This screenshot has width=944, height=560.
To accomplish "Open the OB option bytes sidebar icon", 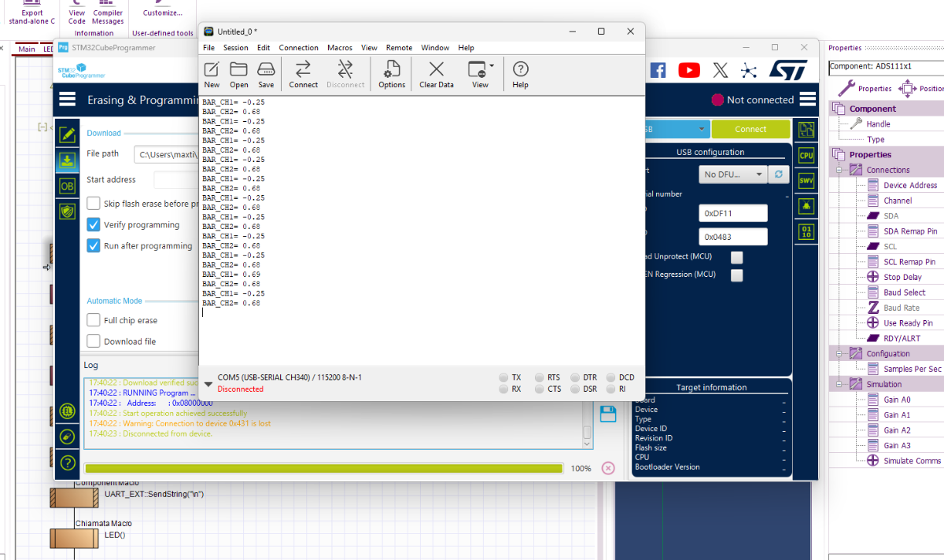I will [x=68, y=186].
